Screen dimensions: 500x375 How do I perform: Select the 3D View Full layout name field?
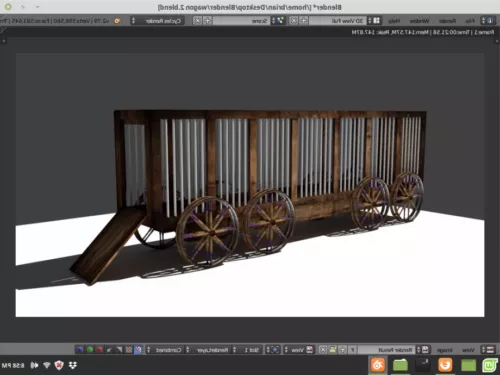pyautogui.click(x=337, y=21)
